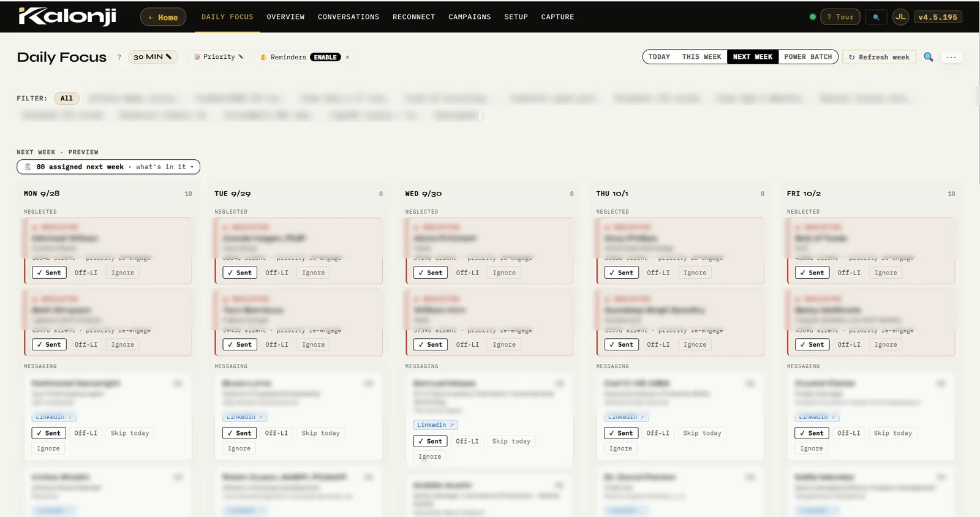Screen dimensions: 980x517
Task: Mark first FRI 10/2 messaging card Sent
Action: coord(812,433)
